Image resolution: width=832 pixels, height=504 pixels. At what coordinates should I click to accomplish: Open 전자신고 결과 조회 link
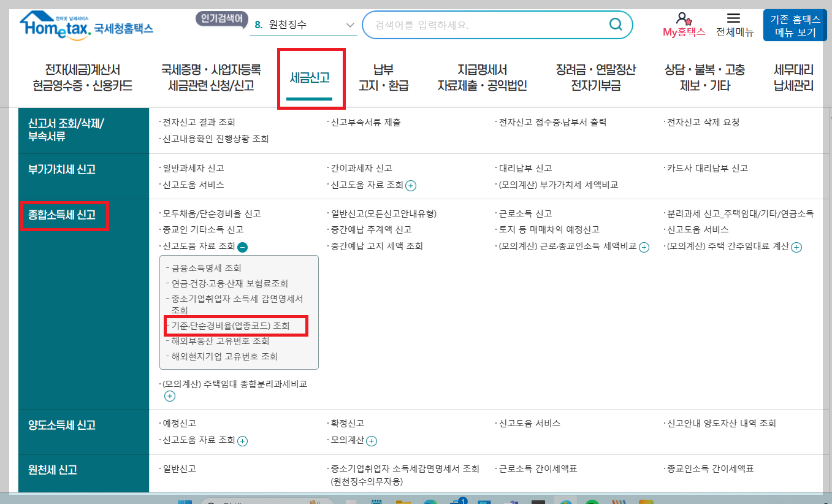pyautogui.click(x=199, y=123)
